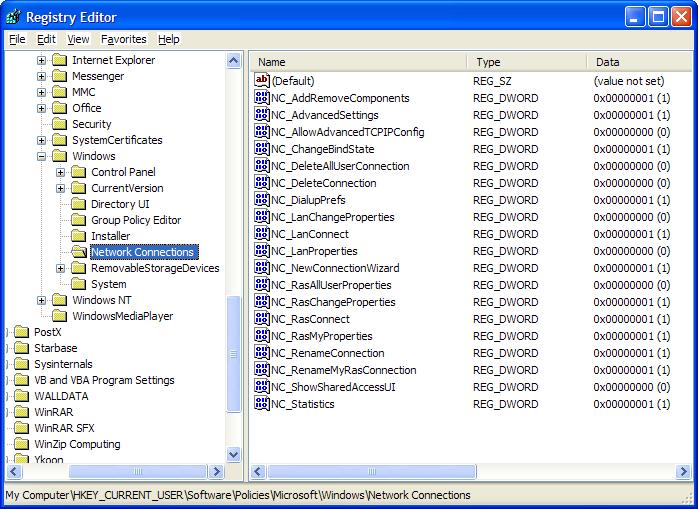This screenshot has width=698, height=509.
Task: Sort values by Name column header
Action: (359, 62)
